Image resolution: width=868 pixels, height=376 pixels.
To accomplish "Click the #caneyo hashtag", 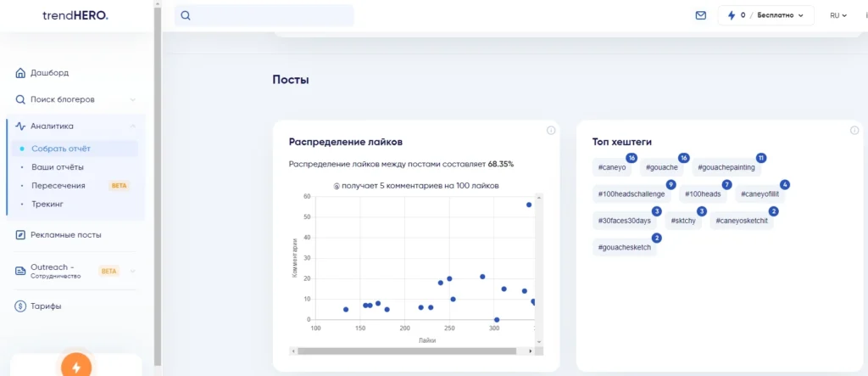I will [x=614, y=167].
